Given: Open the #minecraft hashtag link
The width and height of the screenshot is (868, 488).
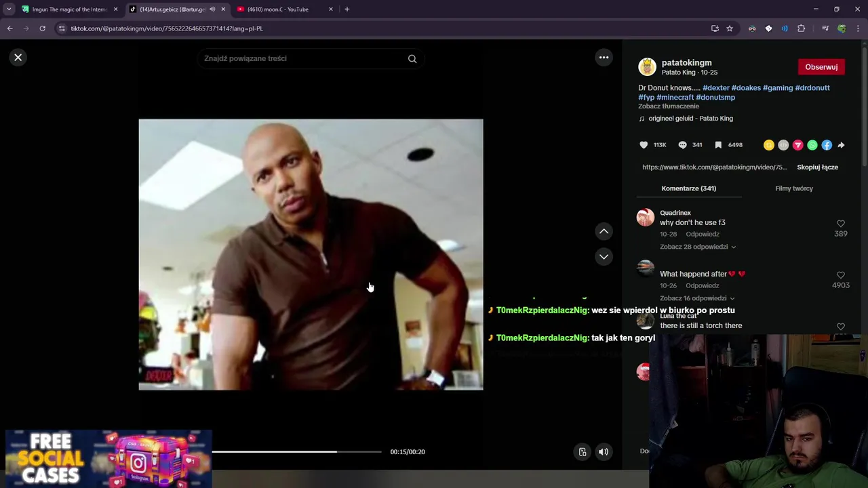Looking at the screenshot, I should (675, 98).
